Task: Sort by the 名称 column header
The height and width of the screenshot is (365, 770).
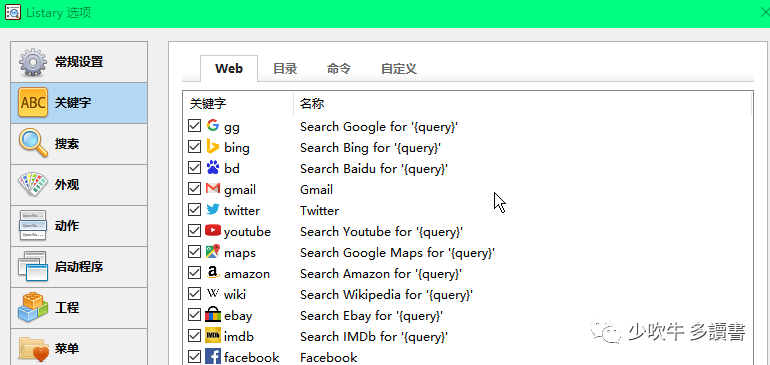Action: tap(522, 104)
